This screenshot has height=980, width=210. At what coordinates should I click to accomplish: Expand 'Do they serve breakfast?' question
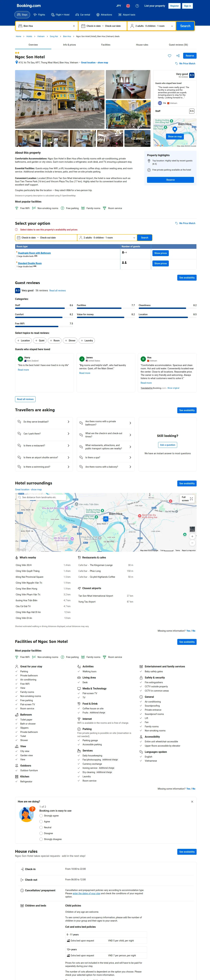click(44, 422)
